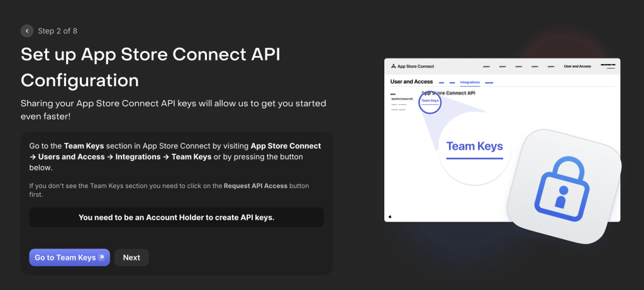
Task: Click the bold 'Users and Access → Integrations' path text
Action: point(99,157)
